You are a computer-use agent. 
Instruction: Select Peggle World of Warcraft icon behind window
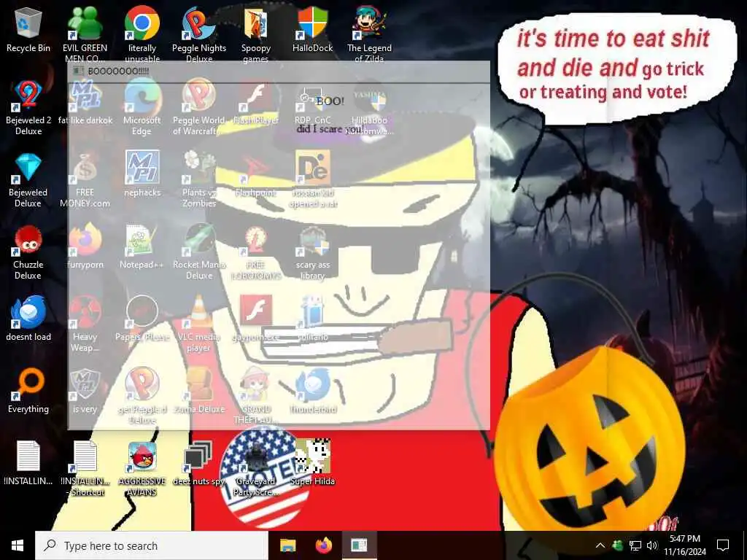(x=199, y=108)
